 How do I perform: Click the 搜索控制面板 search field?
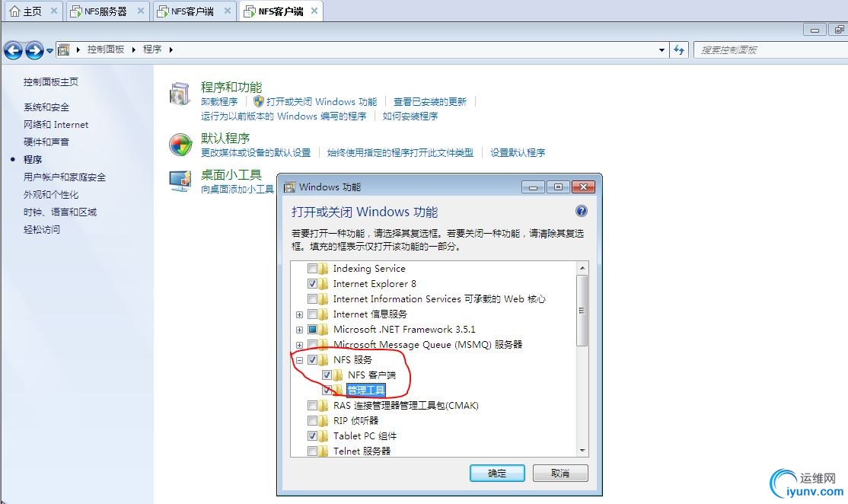coord(770,49)
